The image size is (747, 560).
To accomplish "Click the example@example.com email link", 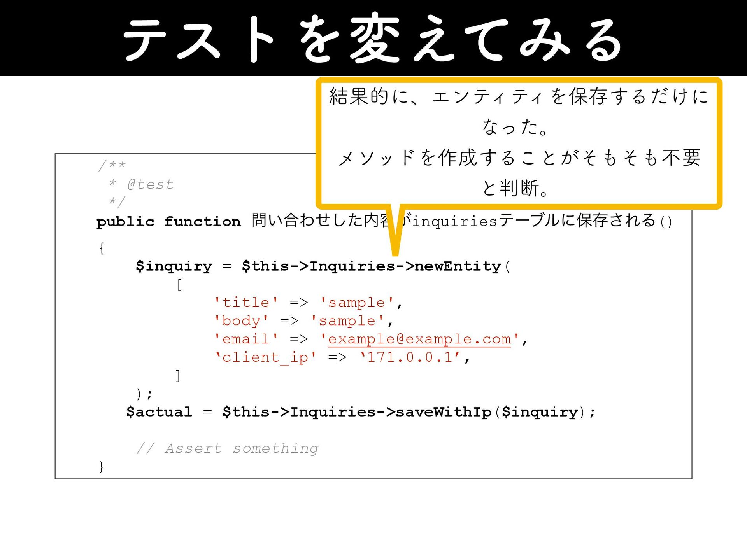I will click(419, 339).
